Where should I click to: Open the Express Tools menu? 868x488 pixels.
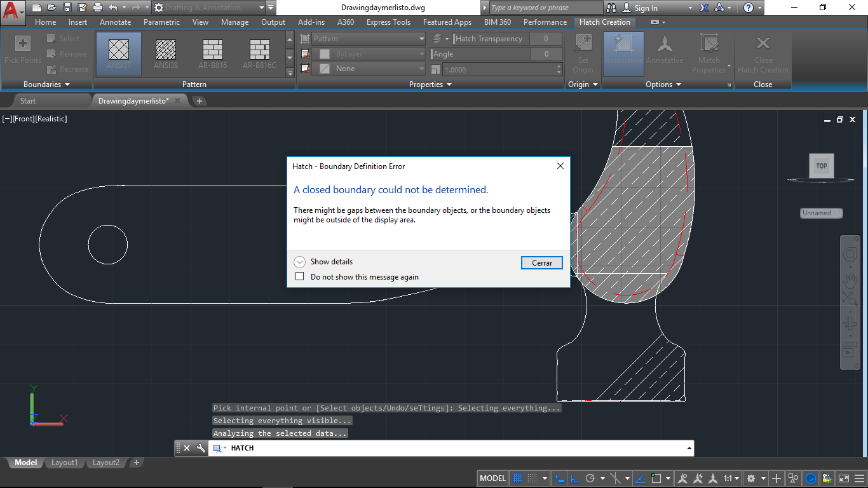[x=389, y=22]
